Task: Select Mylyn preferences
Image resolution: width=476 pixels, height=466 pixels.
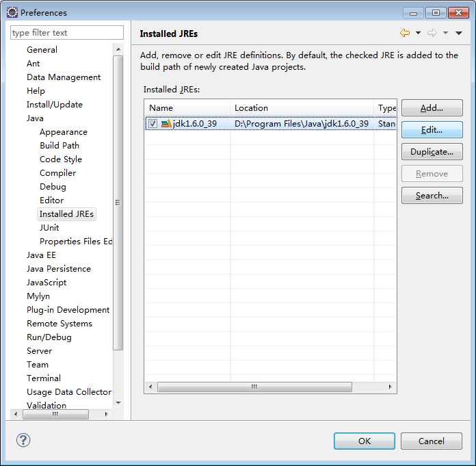Action: click(38, 296)
